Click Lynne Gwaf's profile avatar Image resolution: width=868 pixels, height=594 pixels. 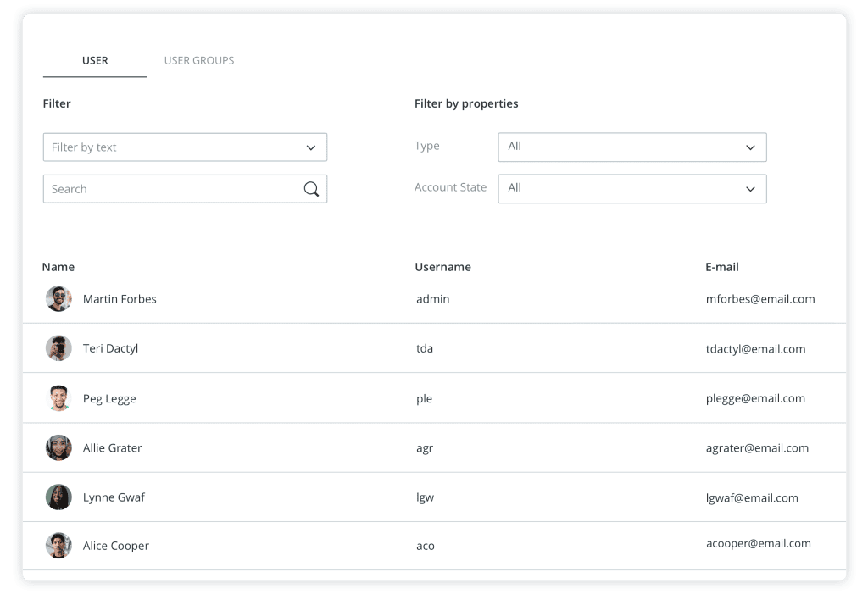point(58,497)
